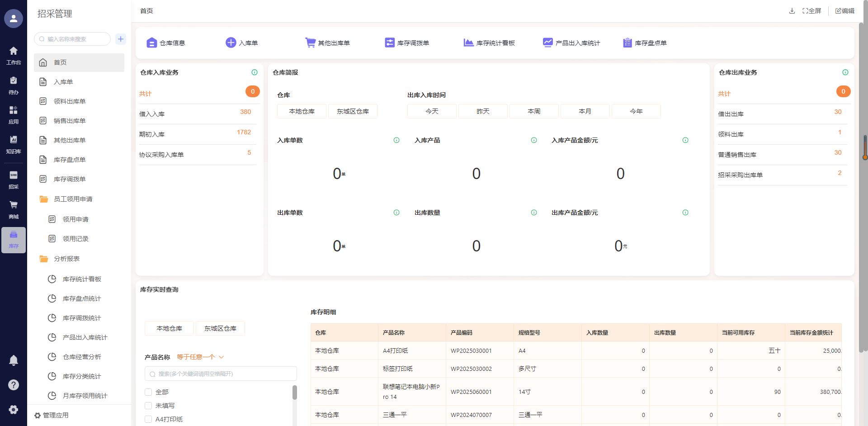Open 商城 shopping cart in left rail
Viewport: 868px width, 426px height.
[14, 208]
